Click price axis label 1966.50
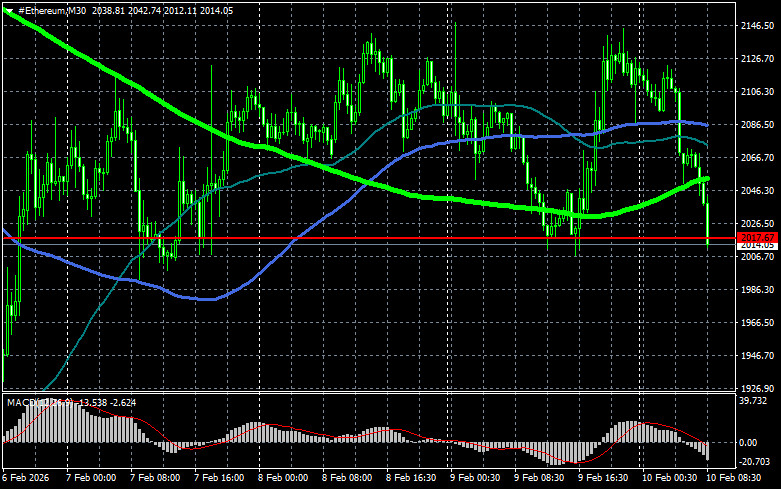The width and height of the screenshot is (781, 489). tap(758, 323)
